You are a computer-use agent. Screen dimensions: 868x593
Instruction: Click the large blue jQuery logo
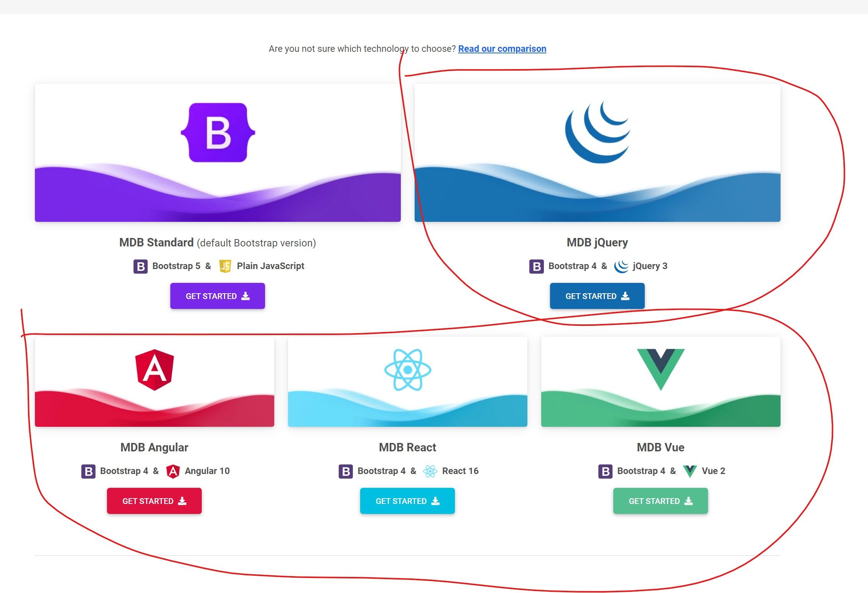pos(598,132)
